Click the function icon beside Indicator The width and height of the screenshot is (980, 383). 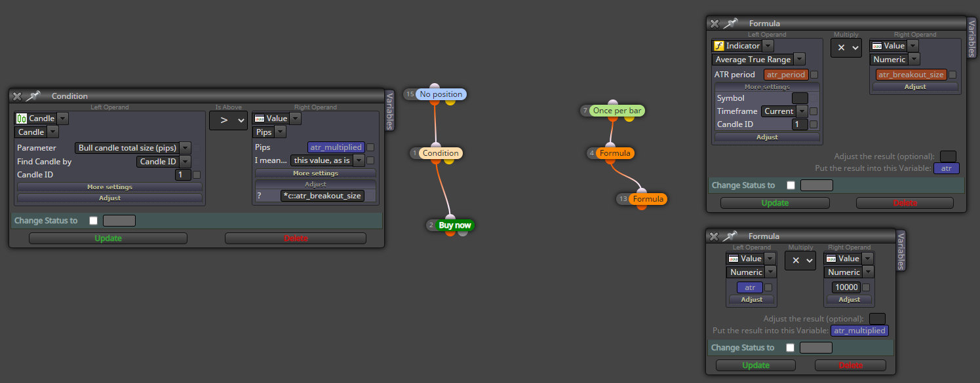(718, 46)
